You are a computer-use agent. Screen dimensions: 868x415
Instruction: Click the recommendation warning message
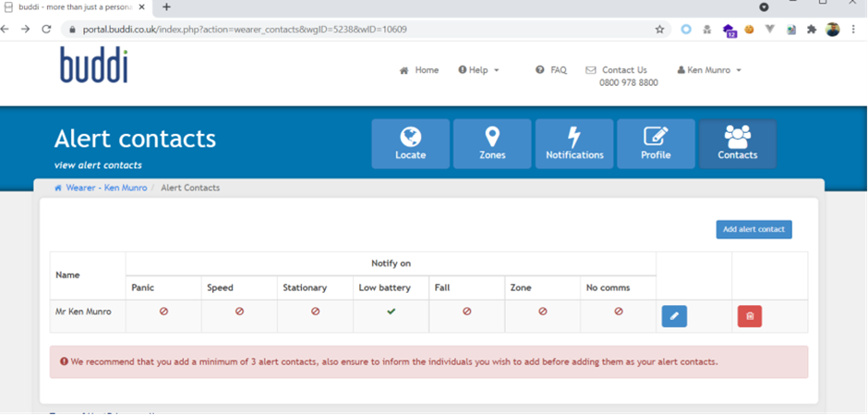428,361
